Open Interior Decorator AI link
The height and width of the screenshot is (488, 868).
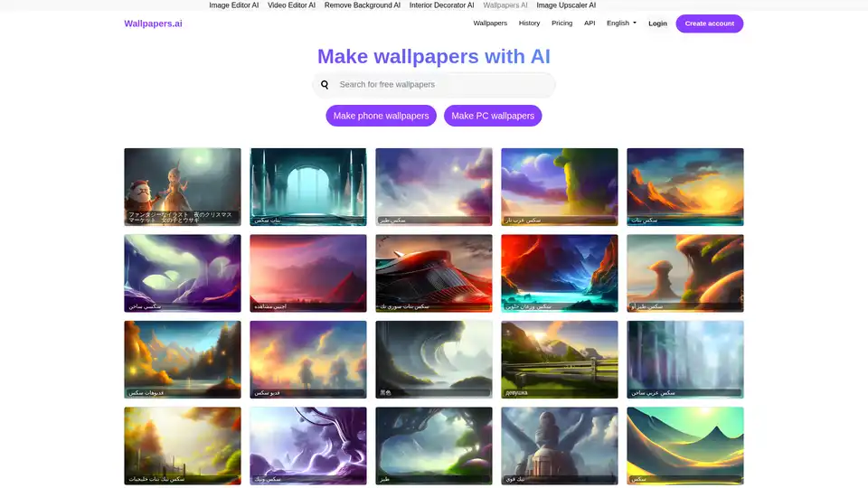pyautogui.click(x=442, y=5)
